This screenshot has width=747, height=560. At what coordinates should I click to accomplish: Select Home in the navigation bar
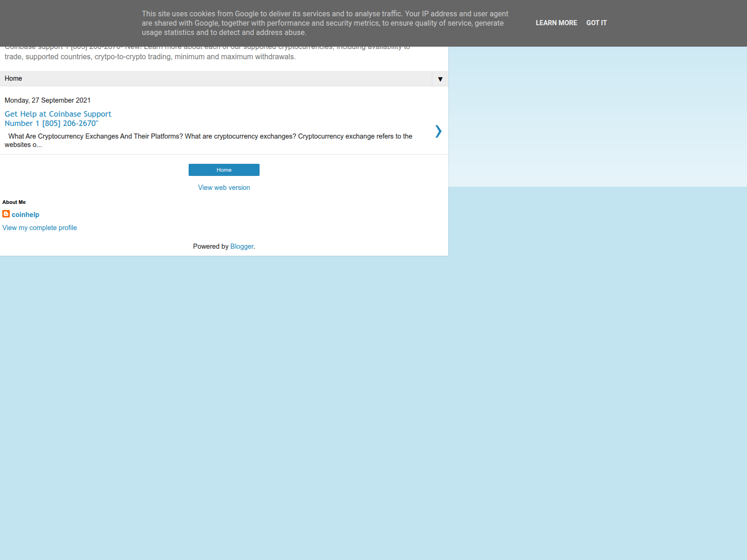pos(14,78)
